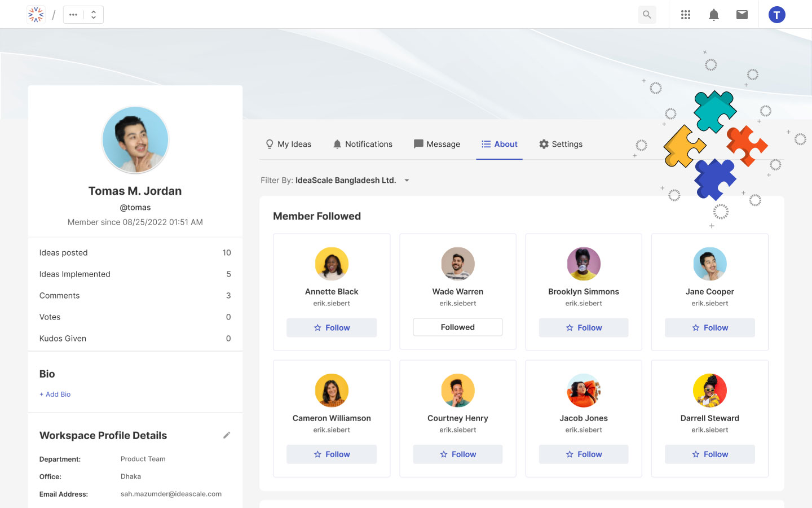Image resolution: width=812 pixels, height=508 pixels.
Task: Click the Add Bio link
Action: click(x=55, y=395)
